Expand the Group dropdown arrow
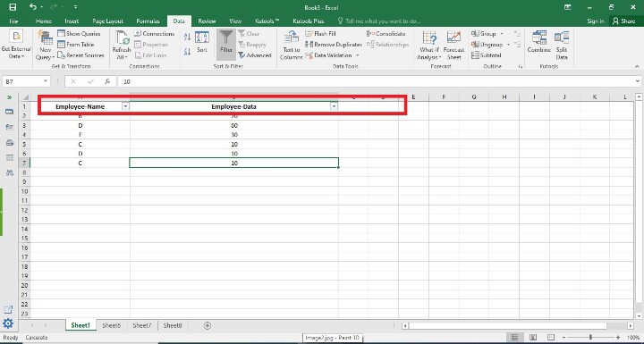 pos(502,34)
